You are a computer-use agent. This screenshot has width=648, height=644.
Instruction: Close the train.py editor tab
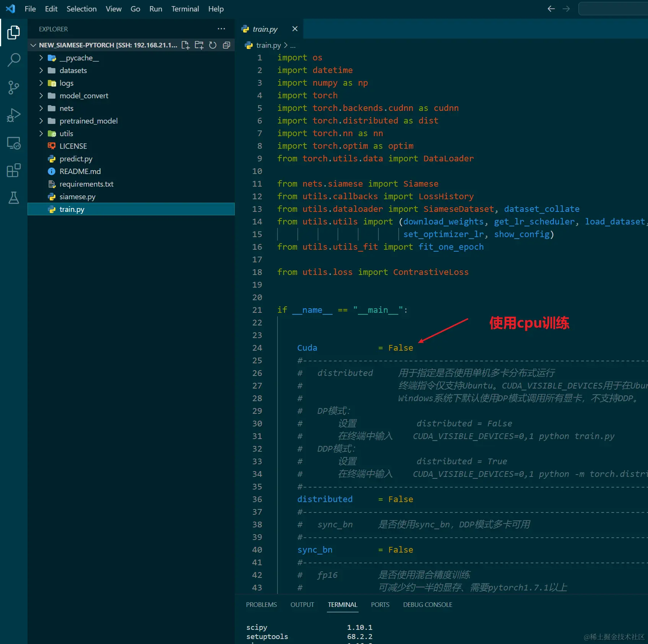tap(295, 29)
